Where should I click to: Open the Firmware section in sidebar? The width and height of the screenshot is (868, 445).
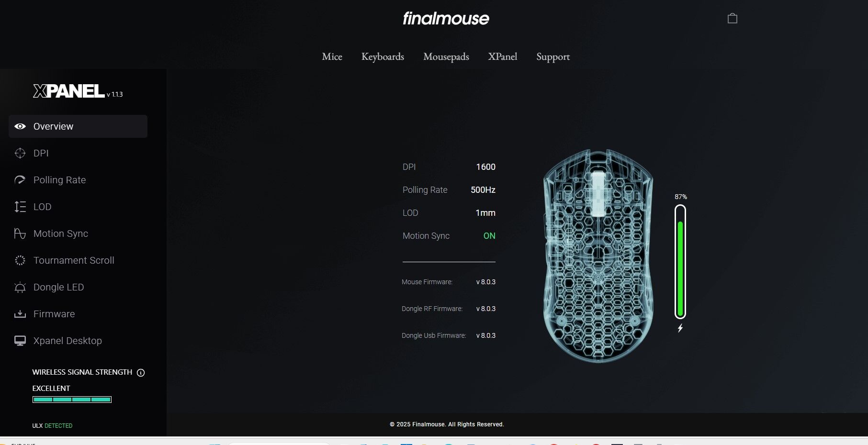click(x=78, y=314)
